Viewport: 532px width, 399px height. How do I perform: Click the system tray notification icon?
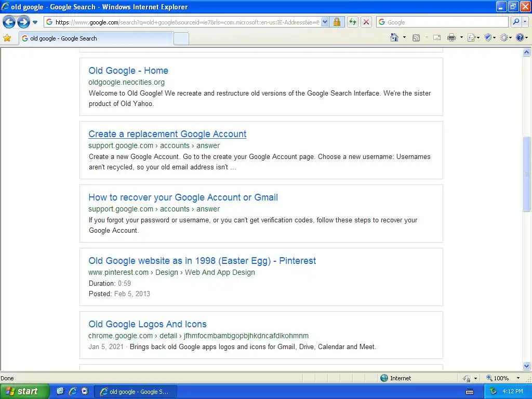493,392
